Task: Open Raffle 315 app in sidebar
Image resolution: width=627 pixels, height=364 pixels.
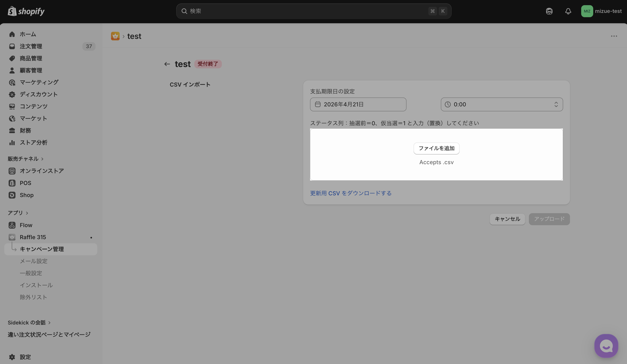Action: [x=51, y=237]
